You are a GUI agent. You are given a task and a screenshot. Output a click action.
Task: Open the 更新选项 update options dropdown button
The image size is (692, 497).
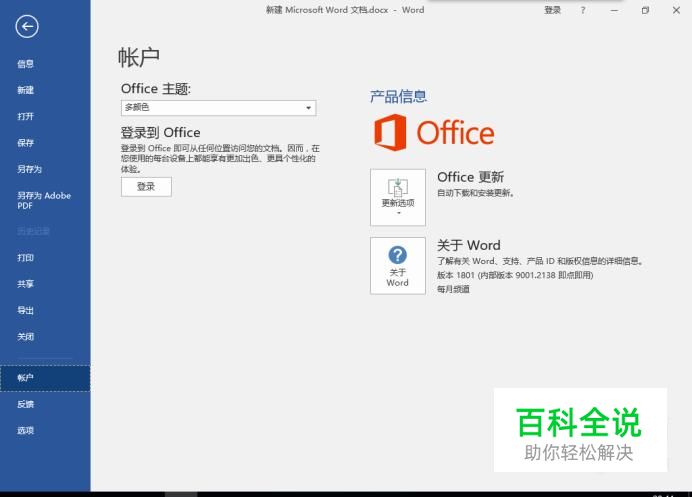pyautogui.click(x=398, y=197)
